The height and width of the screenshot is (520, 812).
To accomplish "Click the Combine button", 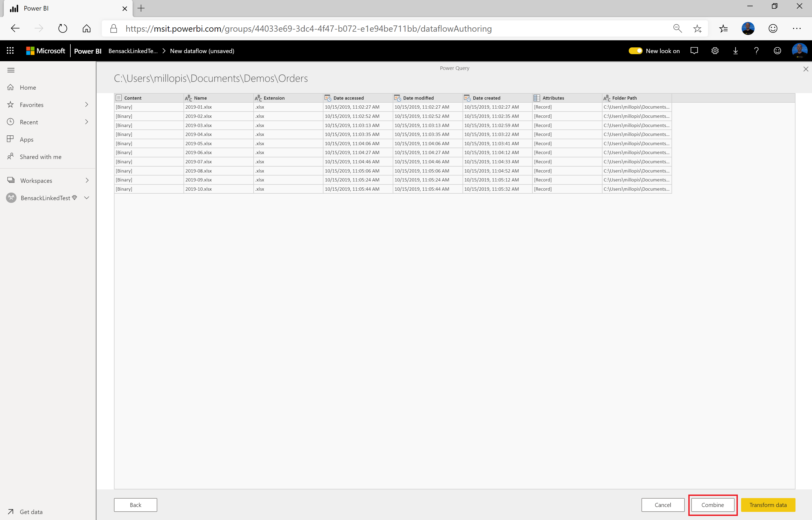I will (712, 505).
